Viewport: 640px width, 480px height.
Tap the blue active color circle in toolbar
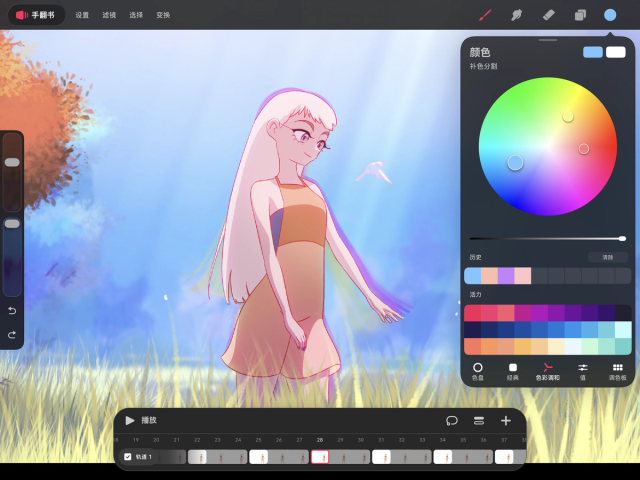pos(610,15)
